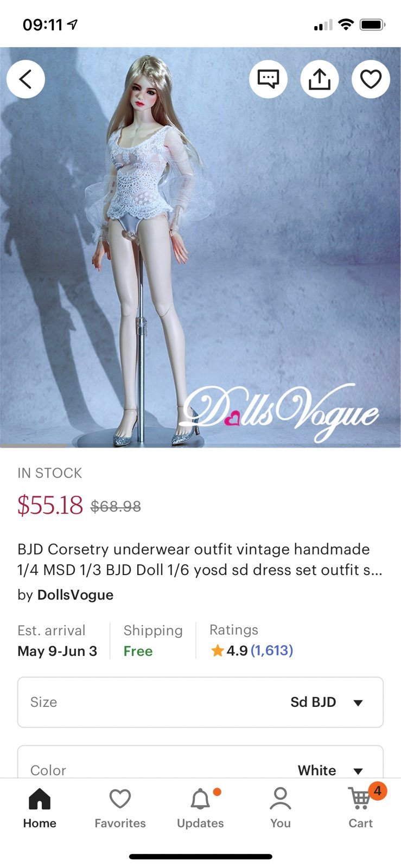Expand the Color dropdown arrow
Viewport: 401px width, 868px height.
tap(358, 771)
